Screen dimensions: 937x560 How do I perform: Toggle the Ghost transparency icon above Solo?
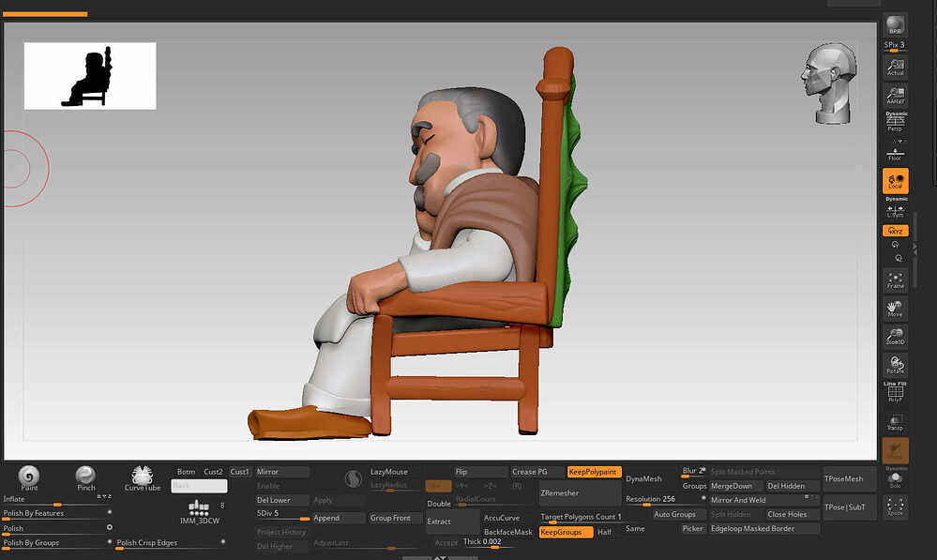[x=895, y=450]
